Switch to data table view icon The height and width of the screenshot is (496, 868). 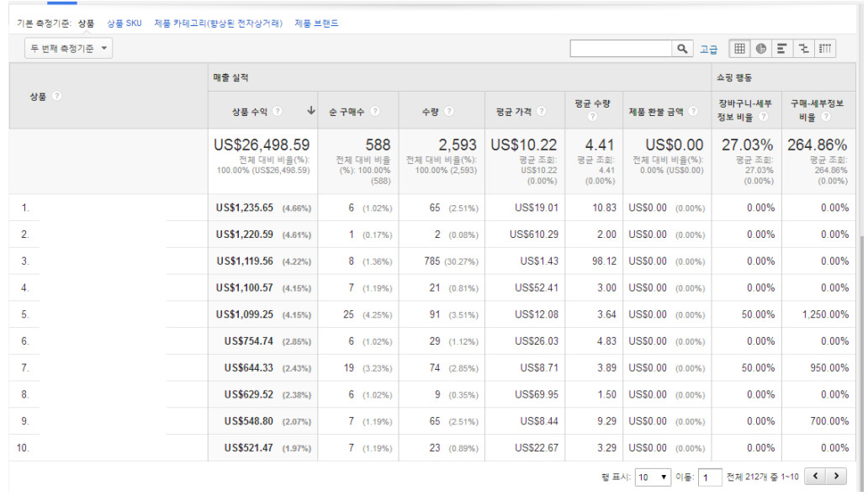pyautogui.click(x=739, y=49)
